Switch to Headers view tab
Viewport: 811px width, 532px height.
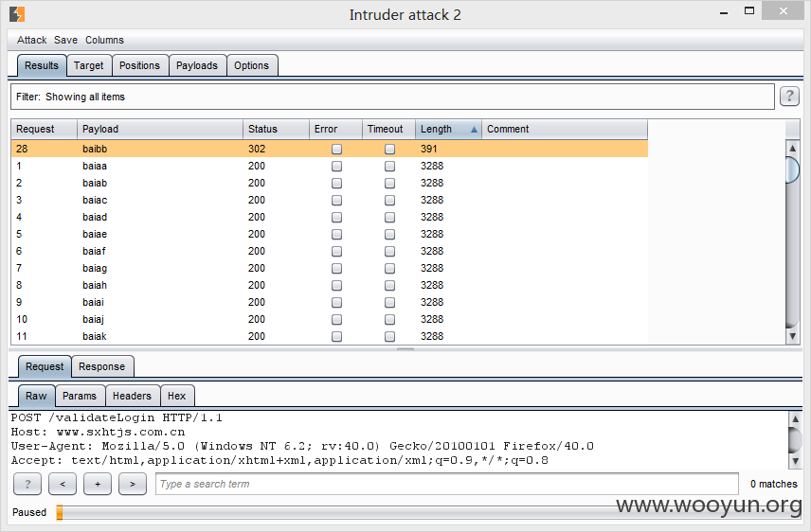pos(132,396)
